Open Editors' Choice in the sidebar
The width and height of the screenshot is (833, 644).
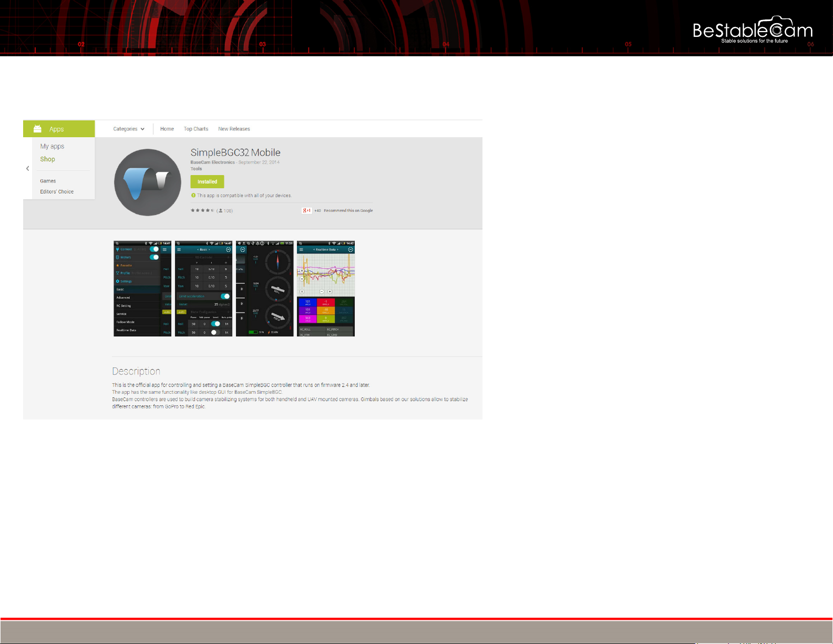pyautogui.click(x=57, y=192)
